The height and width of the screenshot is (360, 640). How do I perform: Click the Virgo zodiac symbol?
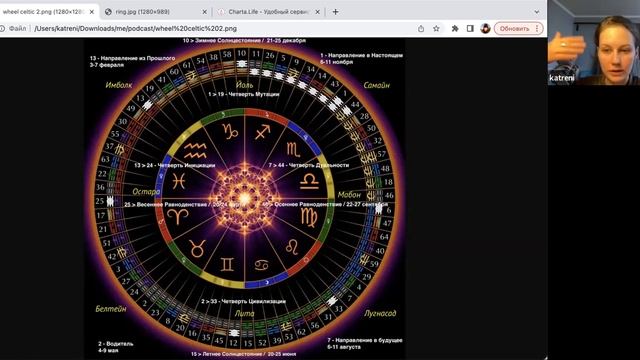coord(309,217)
